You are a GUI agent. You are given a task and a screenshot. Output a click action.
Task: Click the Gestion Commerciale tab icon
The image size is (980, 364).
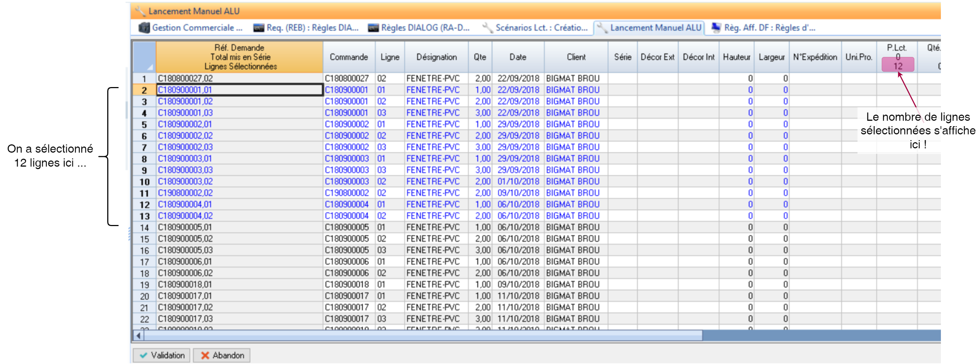(x=144, y=28)
